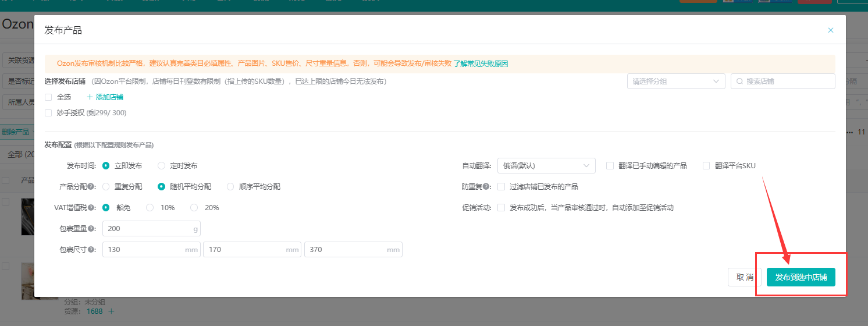Tick the 翻译平台SKU checkbox
Viewport: 868px width, 326px height.
[x=706, y=166]
